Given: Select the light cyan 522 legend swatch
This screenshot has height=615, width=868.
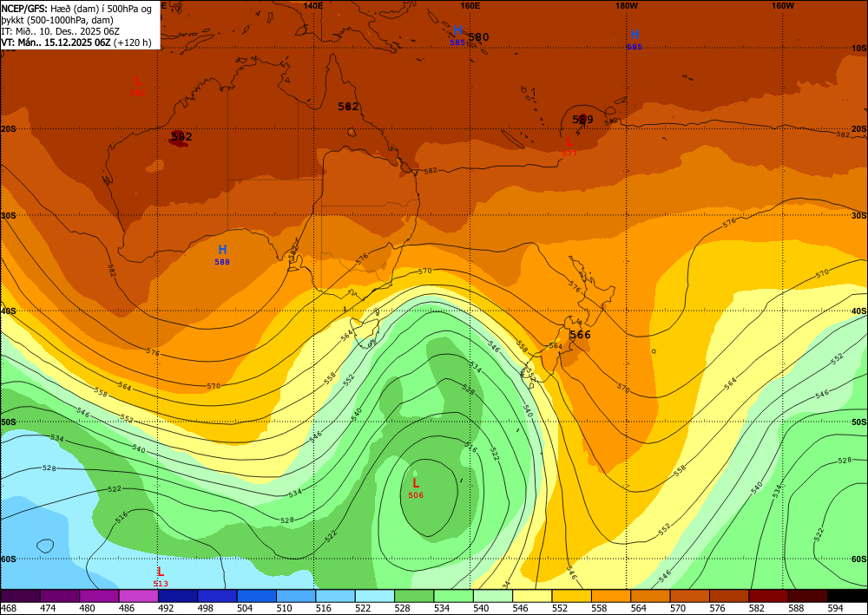Looking at the screenshot, I should 375,596.
